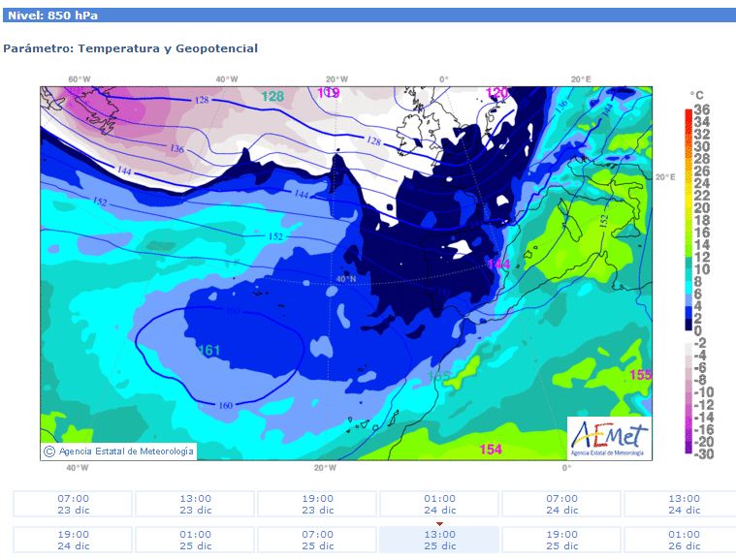Choose the 07:00 24 dic time step
Screen dimensions: 736x560
561,504
